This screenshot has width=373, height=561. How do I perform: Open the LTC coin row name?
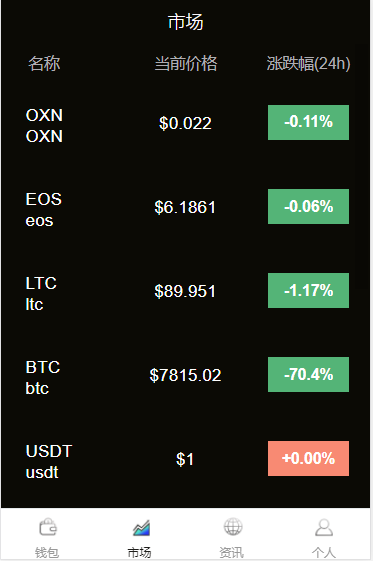pyautogui.click(x=41, y=294)
